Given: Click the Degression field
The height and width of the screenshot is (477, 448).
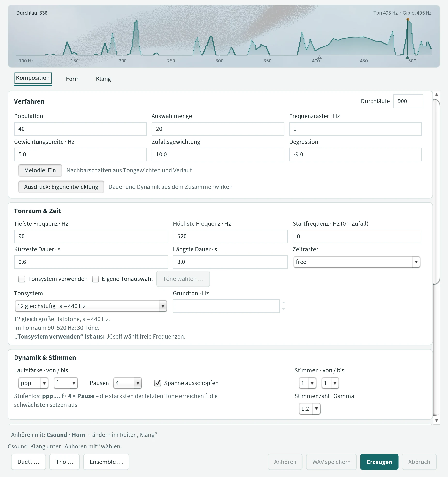Looking at the screenshot, I should tap(355, 154).
